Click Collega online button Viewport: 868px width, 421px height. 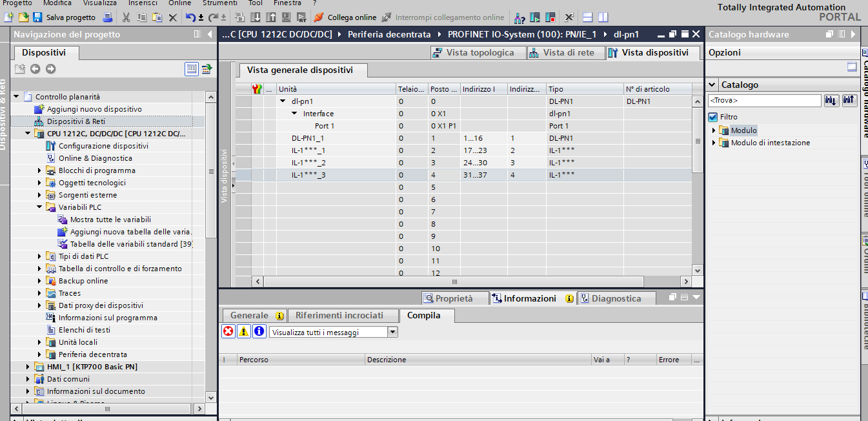coord(345,17)
